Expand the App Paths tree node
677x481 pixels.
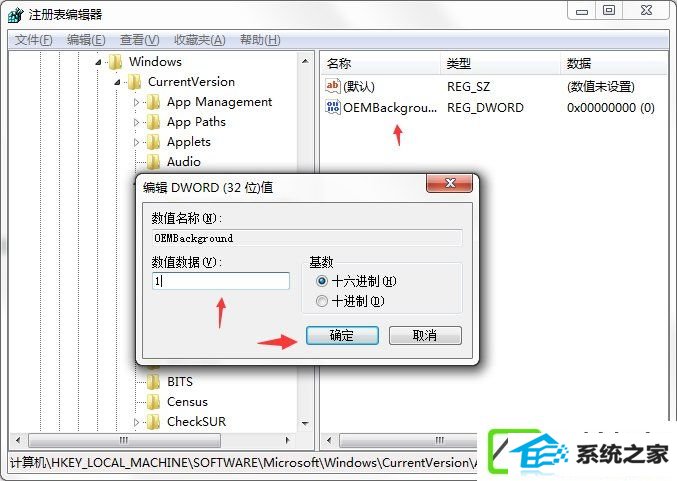click(x=136, y=122)
